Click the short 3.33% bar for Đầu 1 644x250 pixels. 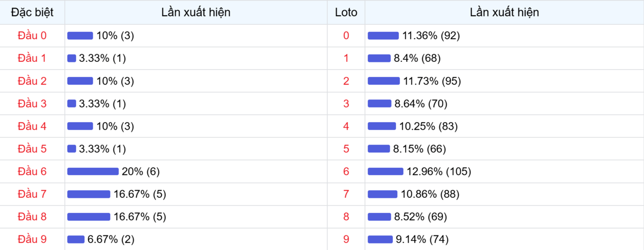(71, 58)
